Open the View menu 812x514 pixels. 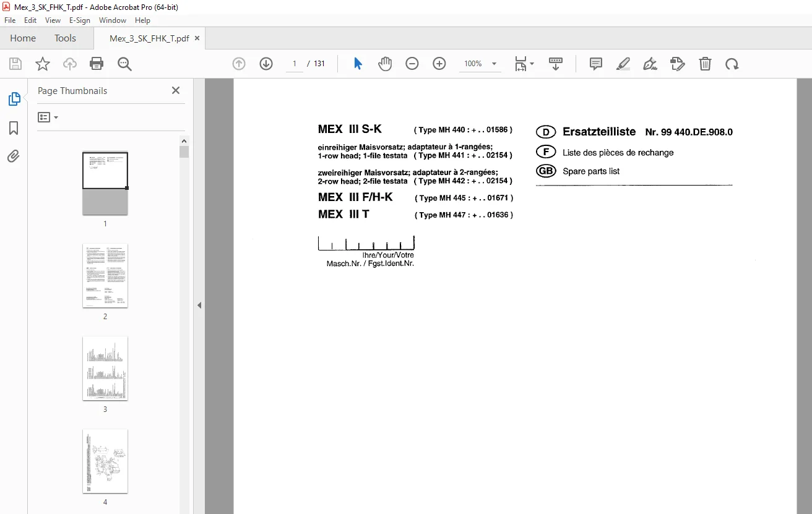[x=53, y=20]
